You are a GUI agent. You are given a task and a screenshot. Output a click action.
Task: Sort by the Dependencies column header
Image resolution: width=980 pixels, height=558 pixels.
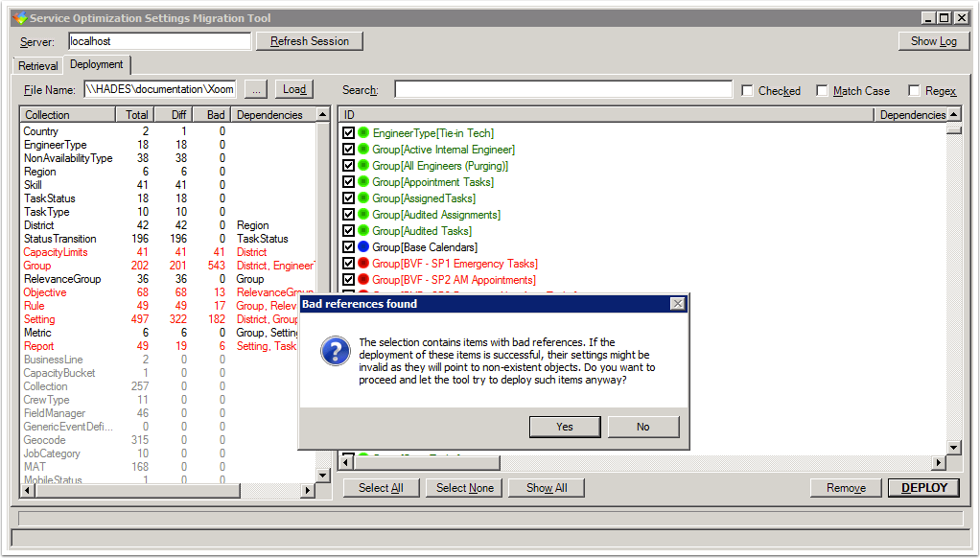click(x=268, y=115)
